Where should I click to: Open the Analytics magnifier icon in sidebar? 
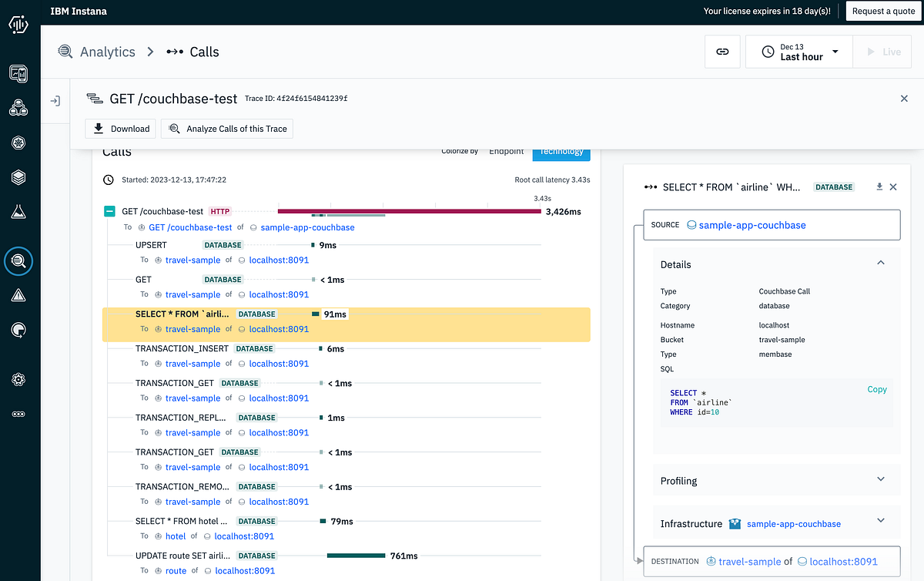point(18,260)
